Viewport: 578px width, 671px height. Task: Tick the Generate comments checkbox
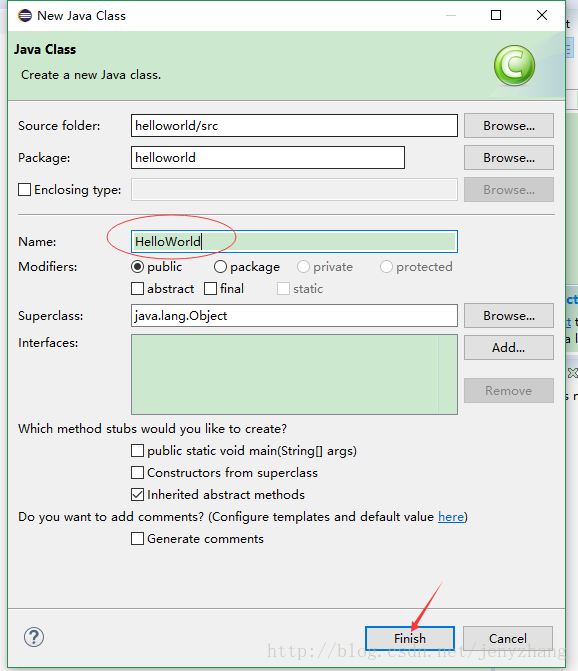tap(137, 538)
